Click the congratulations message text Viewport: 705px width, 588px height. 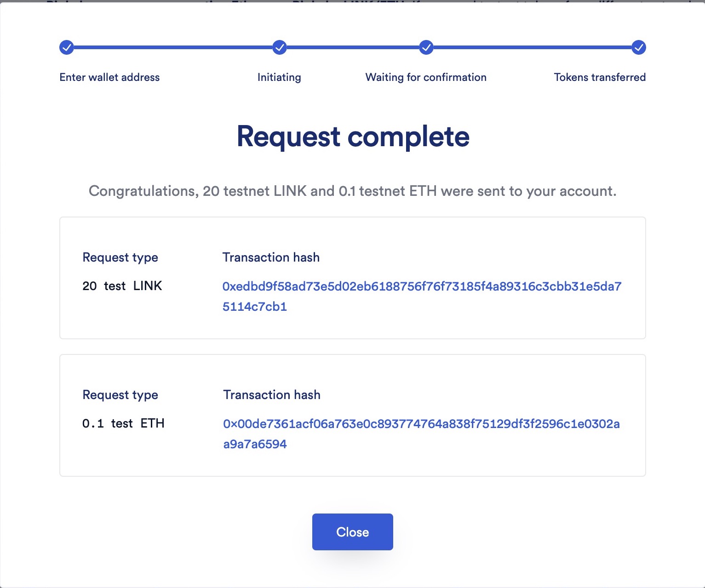coord(352,191)
